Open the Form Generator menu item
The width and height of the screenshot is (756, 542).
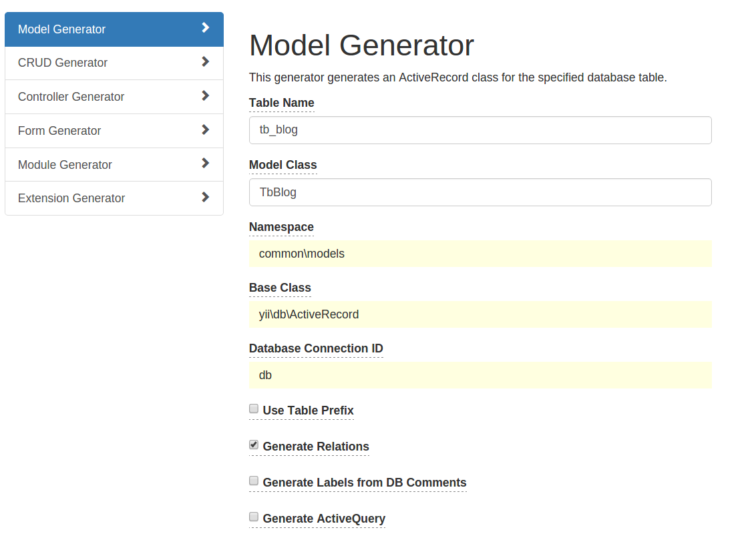tap(114, 131)
